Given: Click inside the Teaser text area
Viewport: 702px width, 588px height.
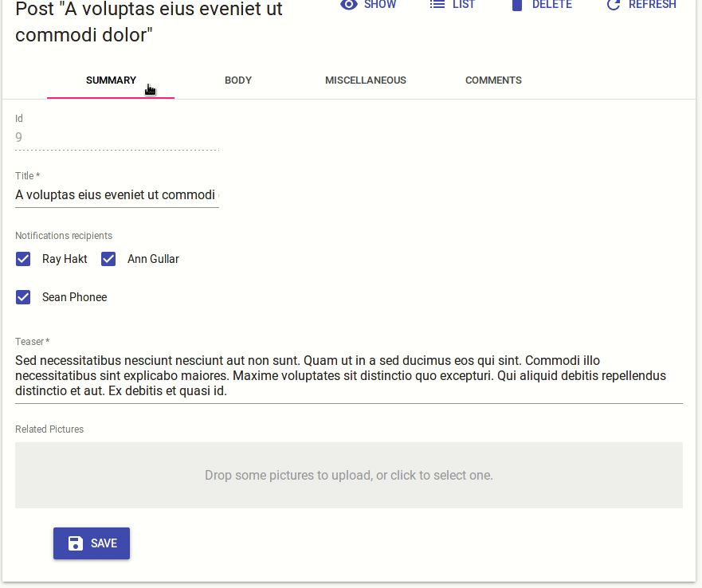Looking at the screenshot, I should point(349,376).
